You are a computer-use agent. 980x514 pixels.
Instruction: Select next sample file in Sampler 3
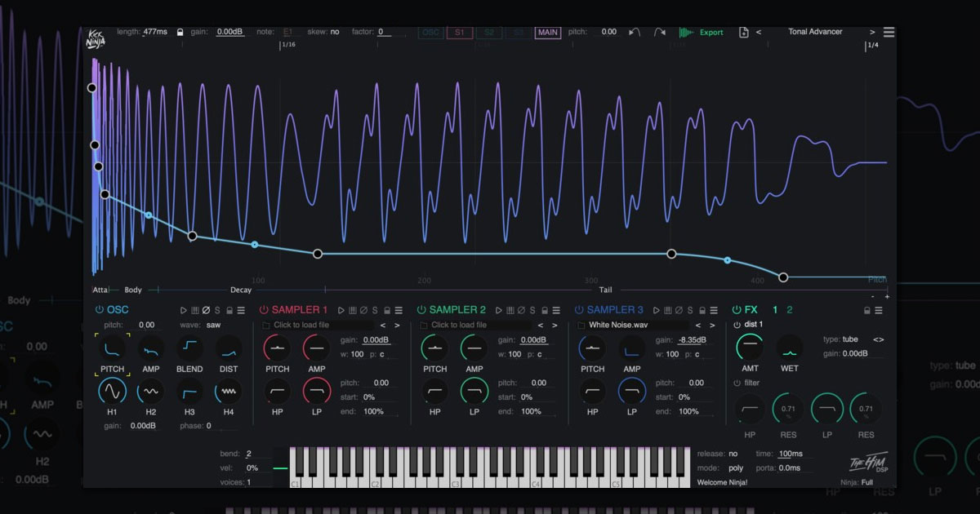[x=712, y=325]
